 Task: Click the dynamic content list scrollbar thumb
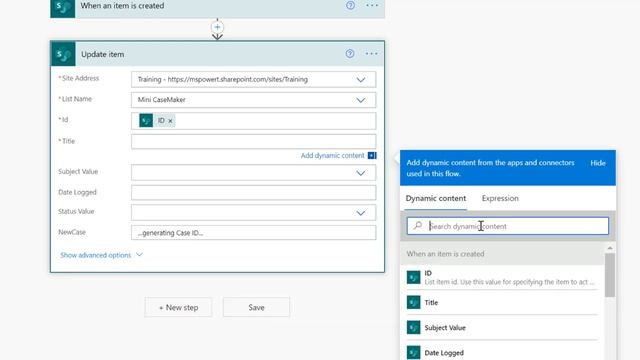[610, 275]
